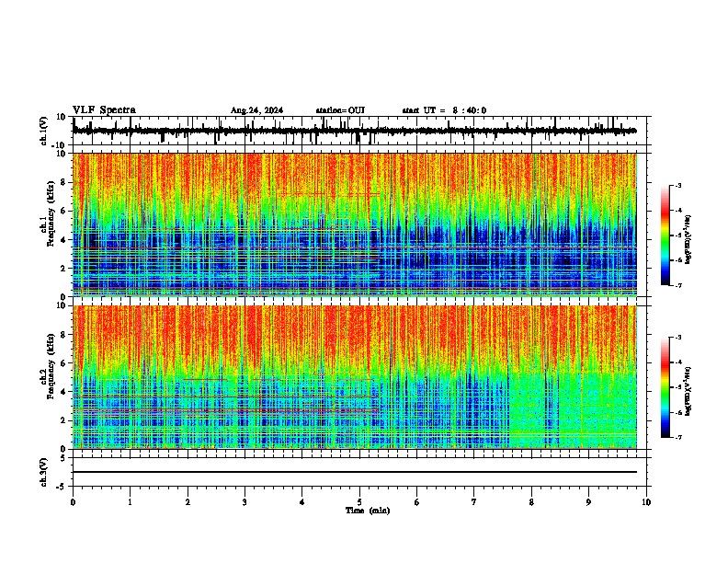Image resolution: width=728 pixels, height=563 pixels.
Task: Click the "6" kHz tick on ch.1 spectrogram axis
Action: point(64,211)
